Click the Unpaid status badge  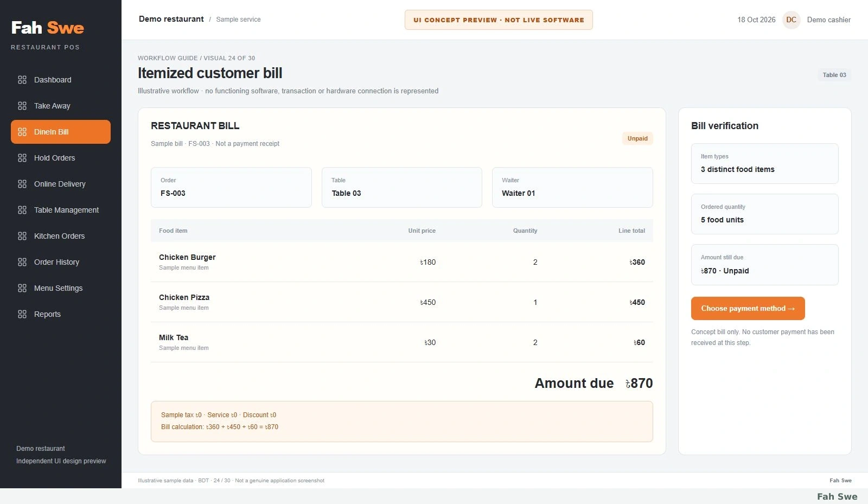(x=637, y=138)
